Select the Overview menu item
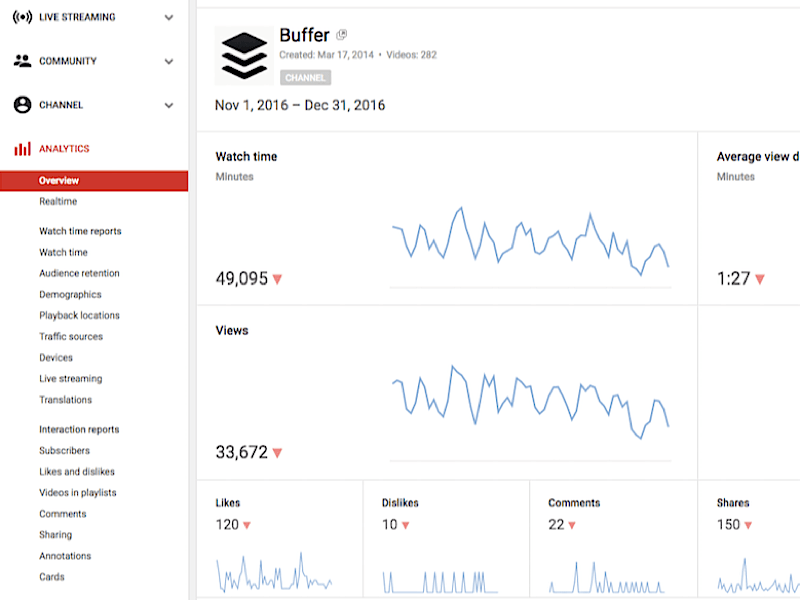The width and height of the screenshot is (800, 600). (94, 181)
